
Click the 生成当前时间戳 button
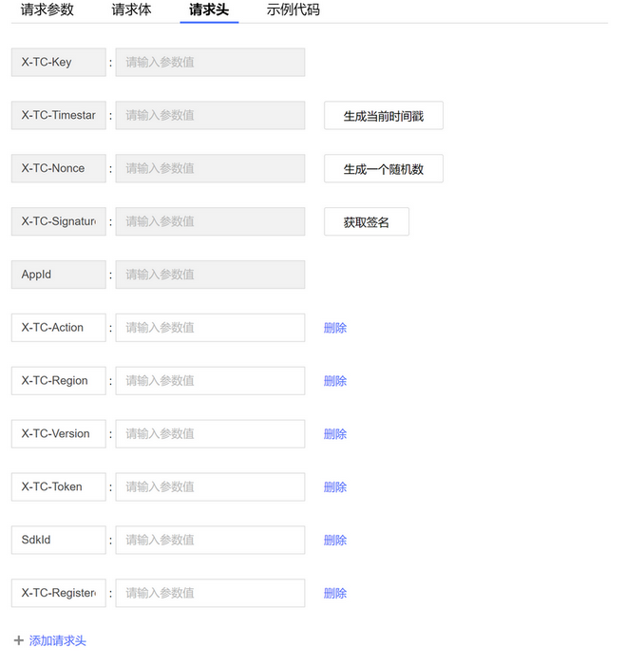coord(384,115)
